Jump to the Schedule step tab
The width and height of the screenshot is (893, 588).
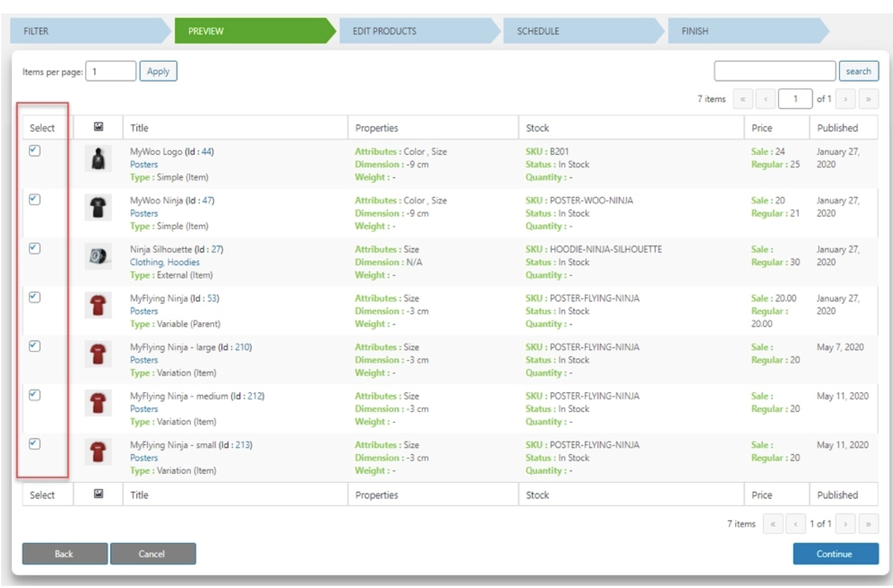click(x=581, y=31)
